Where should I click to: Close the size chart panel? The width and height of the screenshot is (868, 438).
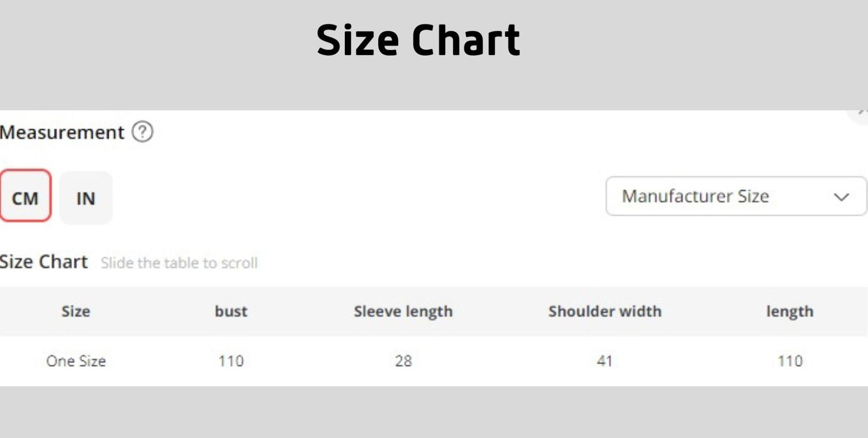862,113
